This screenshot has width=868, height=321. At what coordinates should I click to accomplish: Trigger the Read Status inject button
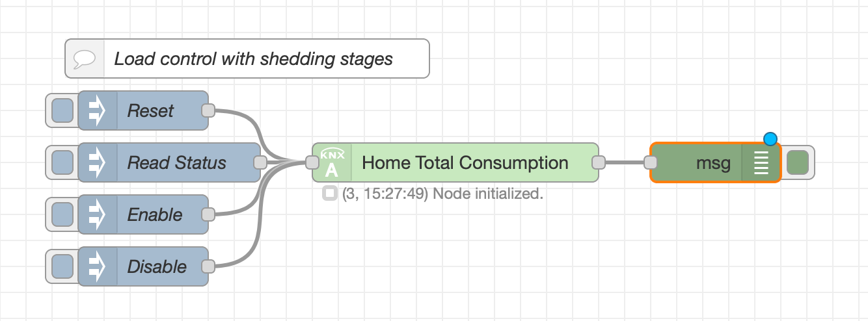tap(62, 162)
